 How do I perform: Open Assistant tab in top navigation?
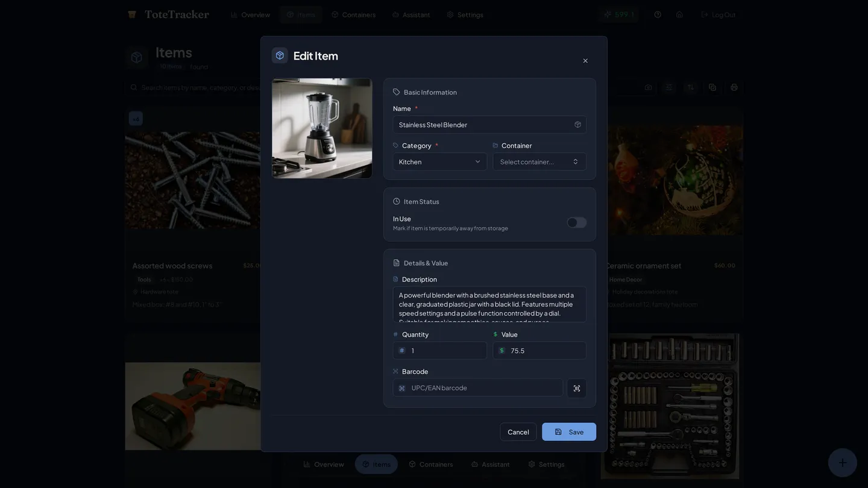pyautogui.click(x=411, y=14)
